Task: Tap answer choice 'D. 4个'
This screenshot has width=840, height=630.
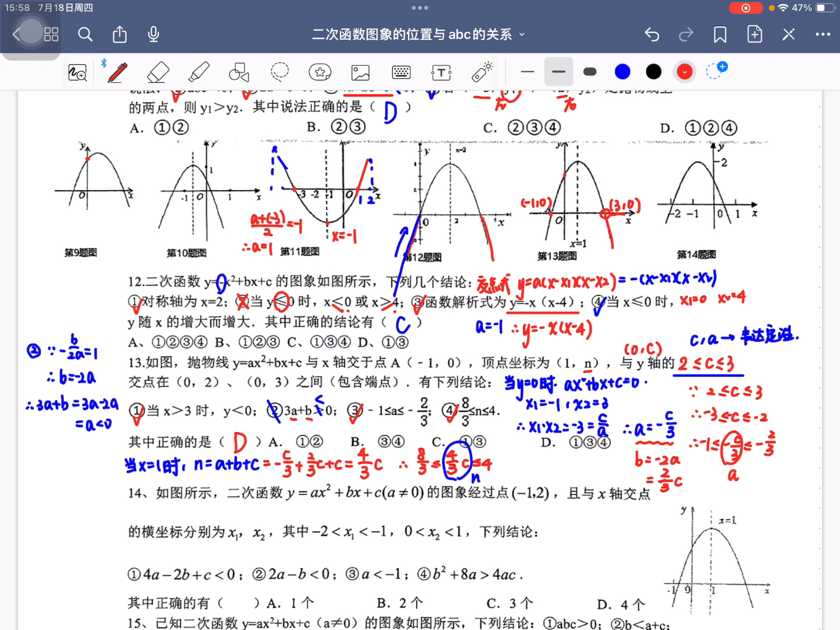Action: 621,604
